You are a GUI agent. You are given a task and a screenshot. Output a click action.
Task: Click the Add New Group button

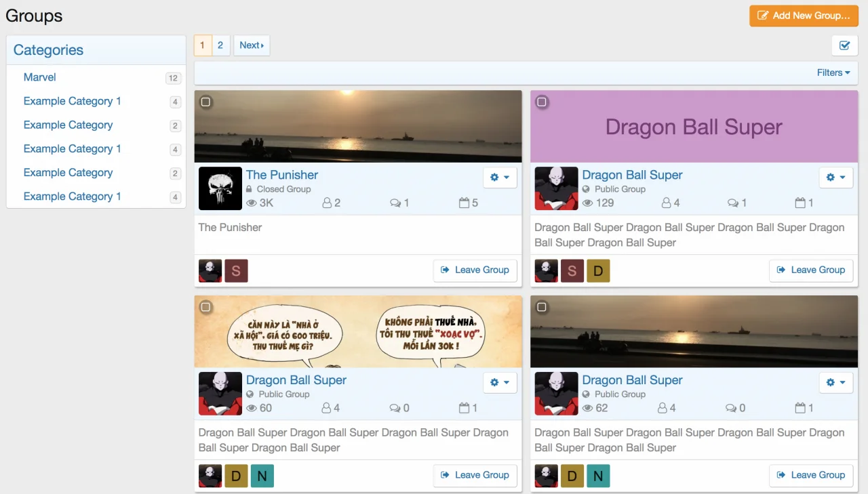[804, 16]
